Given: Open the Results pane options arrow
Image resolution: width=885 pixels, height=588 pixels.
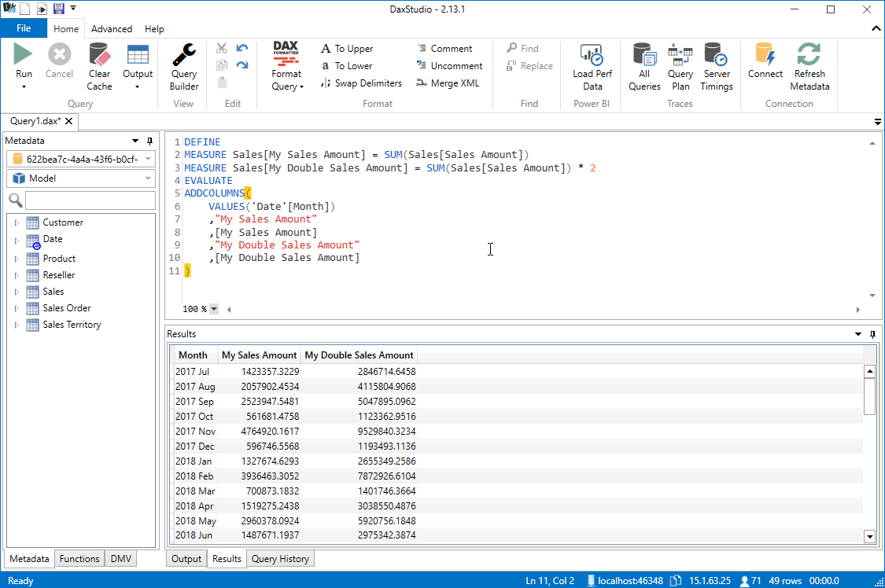Looking at the screenshot, I should click(858, 334).
